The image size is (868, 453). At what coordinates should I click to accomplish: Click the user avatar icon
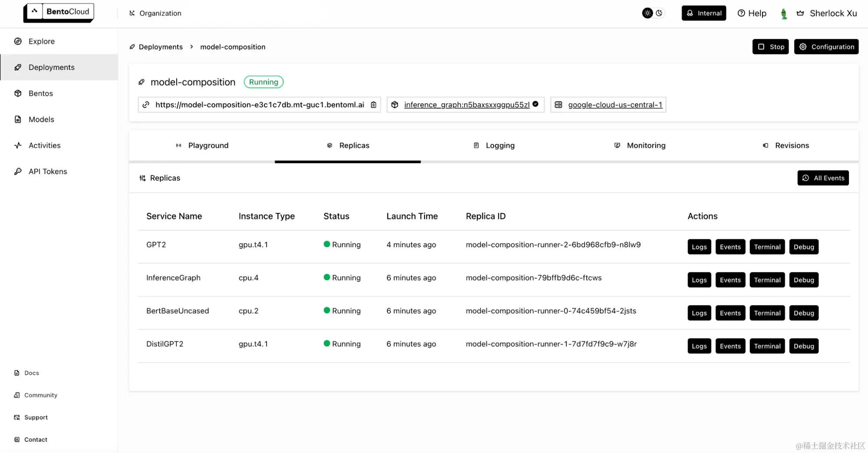coord(784,13)
